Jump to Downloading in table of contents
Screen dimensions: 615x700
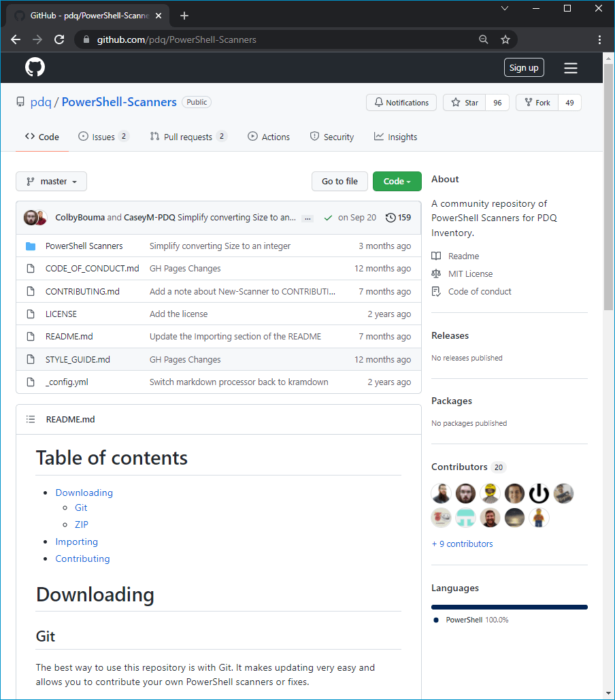click(x=84, y=493)
